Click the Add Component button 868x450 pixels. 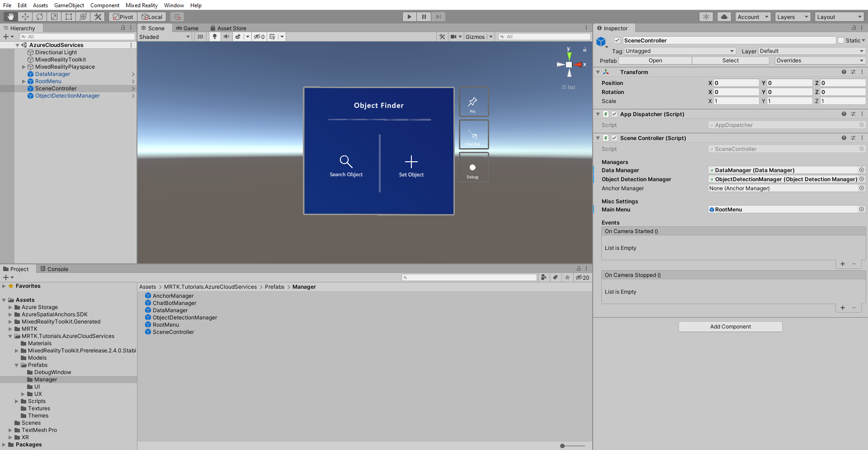[x=730, y=326]
